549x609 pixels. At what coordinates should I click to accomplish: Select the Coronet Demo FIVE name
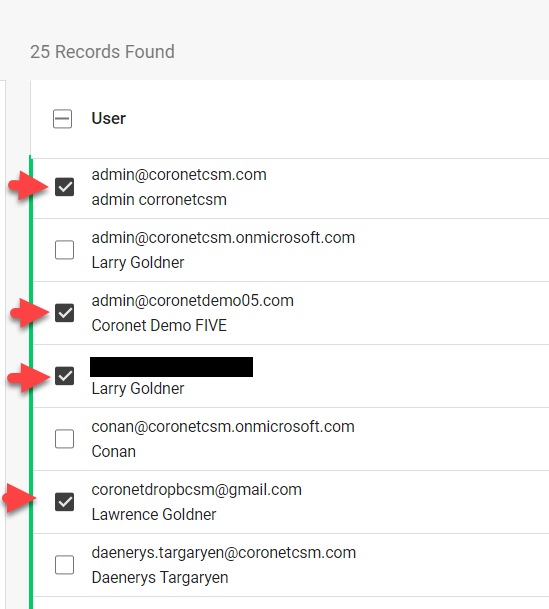pyautogui.click(x=159, y=325)
